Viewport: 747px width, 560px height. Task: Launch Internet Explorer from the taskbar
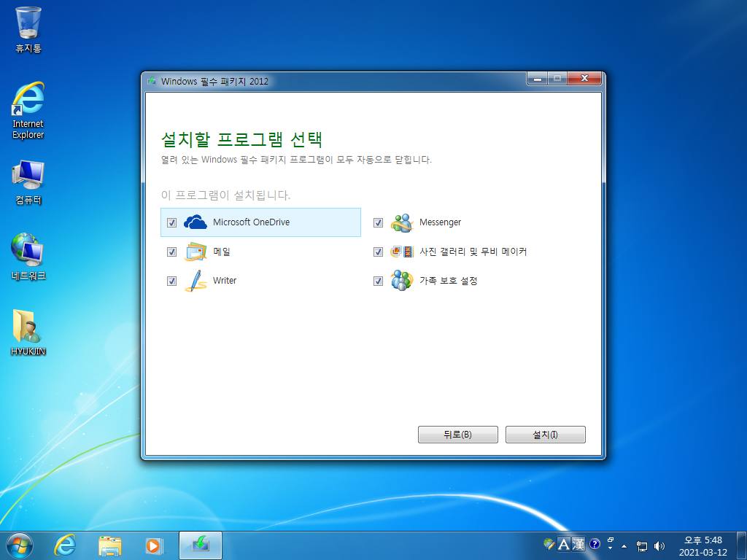(65, 545)
